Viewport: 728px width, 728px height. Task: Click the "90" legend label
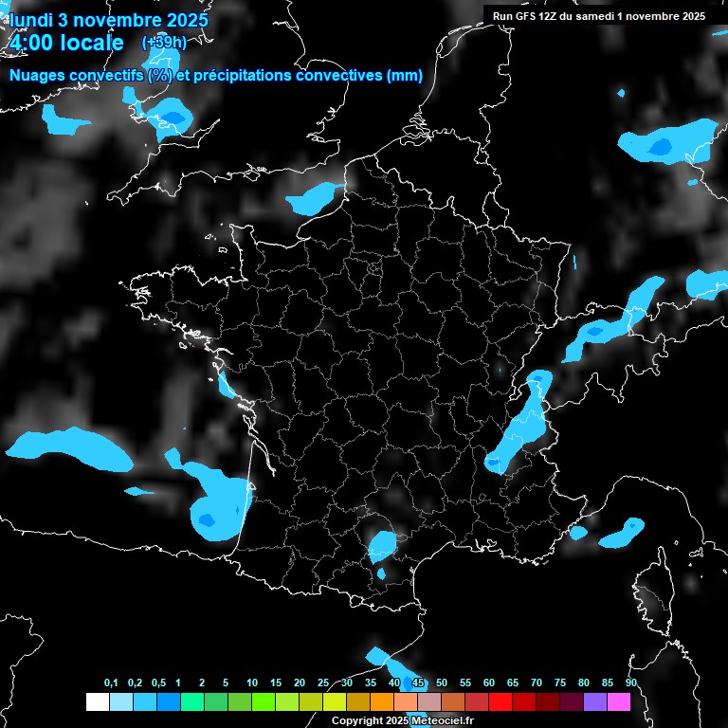click(631, 682)
